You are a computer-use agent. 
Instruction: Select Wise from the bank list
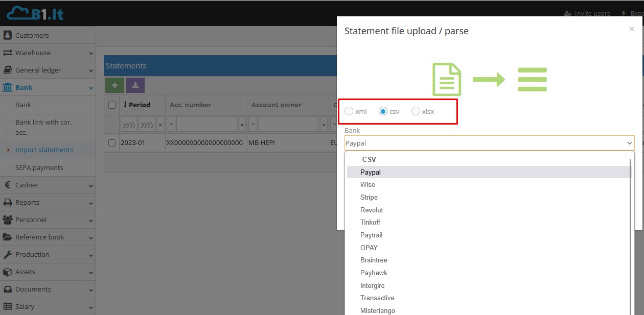(367, 184)
